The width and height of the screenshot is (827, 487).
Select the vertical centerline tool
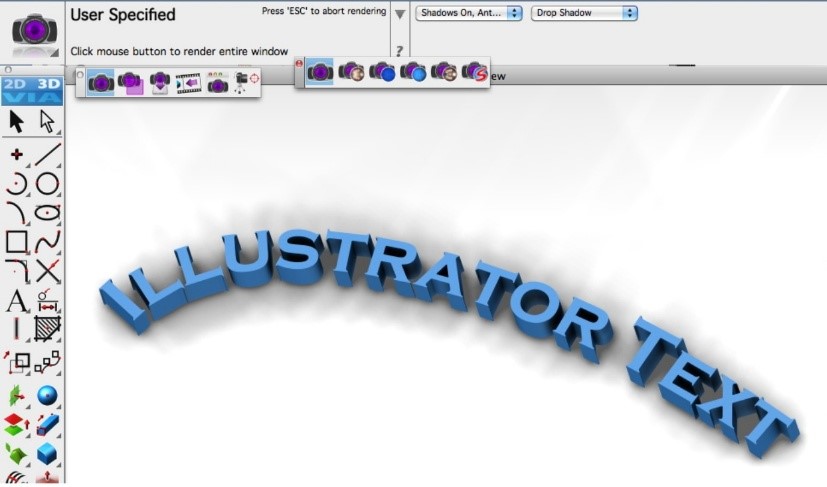pyautogui.click(x=16, y=330)
